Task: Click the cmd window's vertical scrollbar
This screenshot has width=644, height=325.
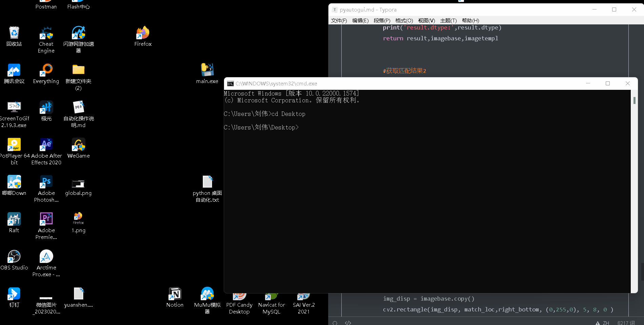Action: click(634, 100)
